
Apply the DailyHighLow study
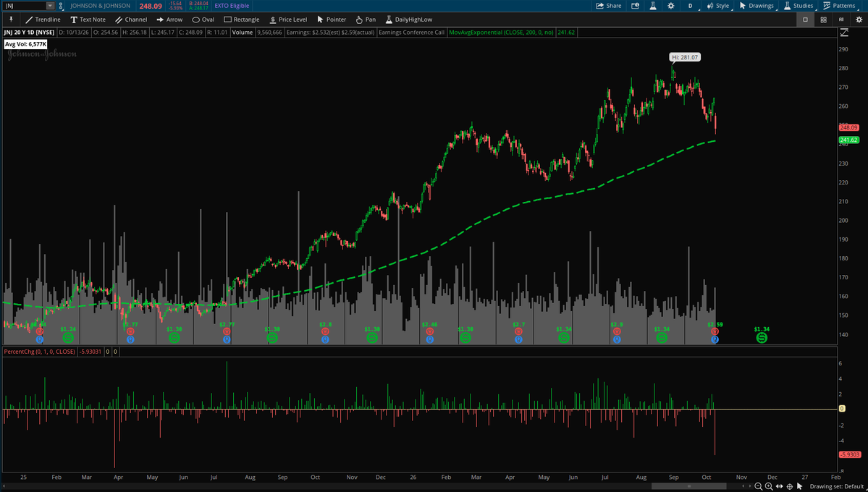pyautogui.click(x=408, y=20)
